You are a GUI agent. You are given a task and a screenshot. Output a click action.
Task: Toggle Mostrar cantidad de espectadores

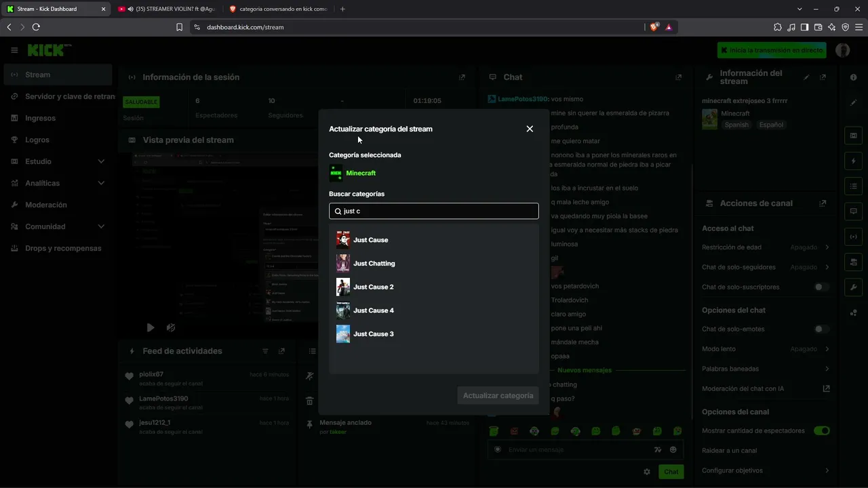click(821, 431)
